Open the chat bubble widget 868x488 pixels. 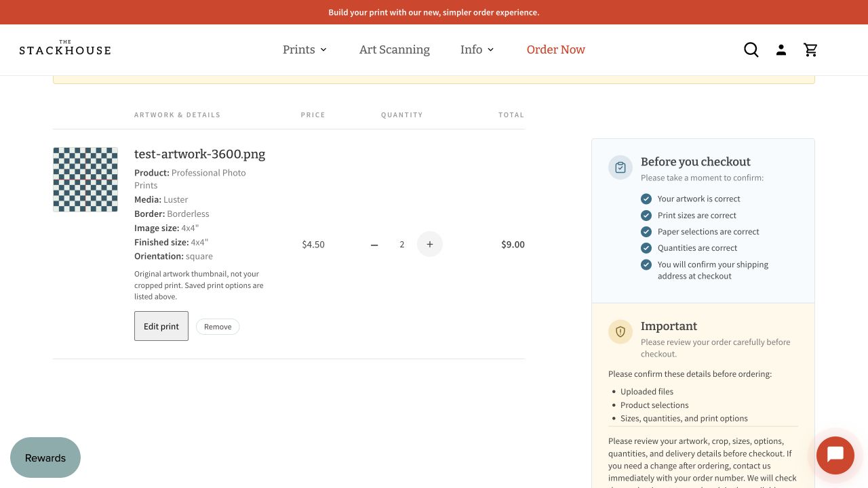click(x=835, y=455)
